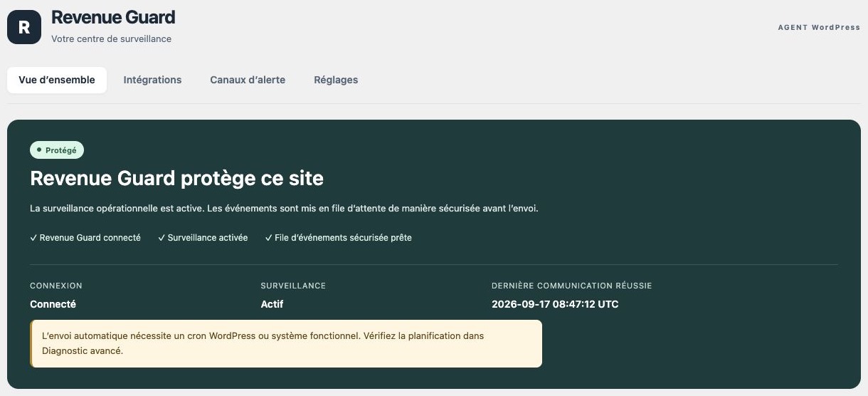Image resolution: width=868 pixels, height=396 pixels.
Task: Click the AGENT WordPress label
Action: point(819,27)
